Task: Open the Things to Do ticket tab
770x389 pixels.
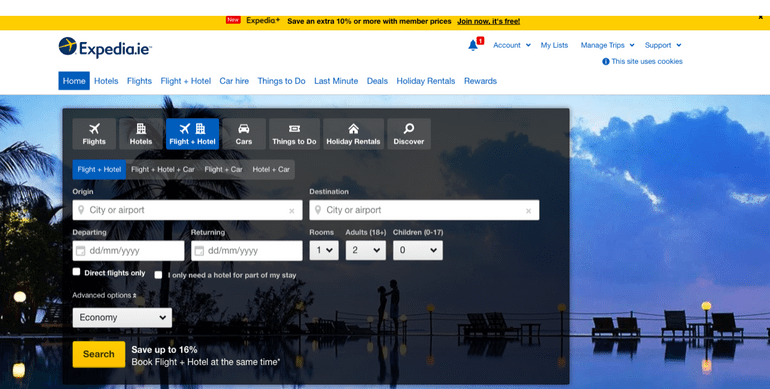Action: [x=294, y=134]
